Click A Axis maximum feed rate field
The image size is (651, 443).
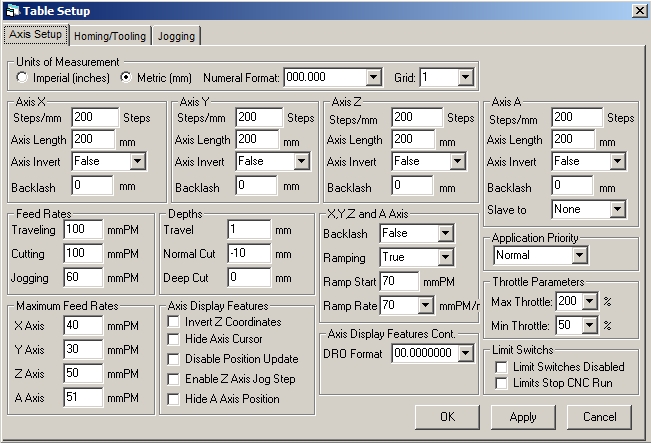tap(83, 397)
